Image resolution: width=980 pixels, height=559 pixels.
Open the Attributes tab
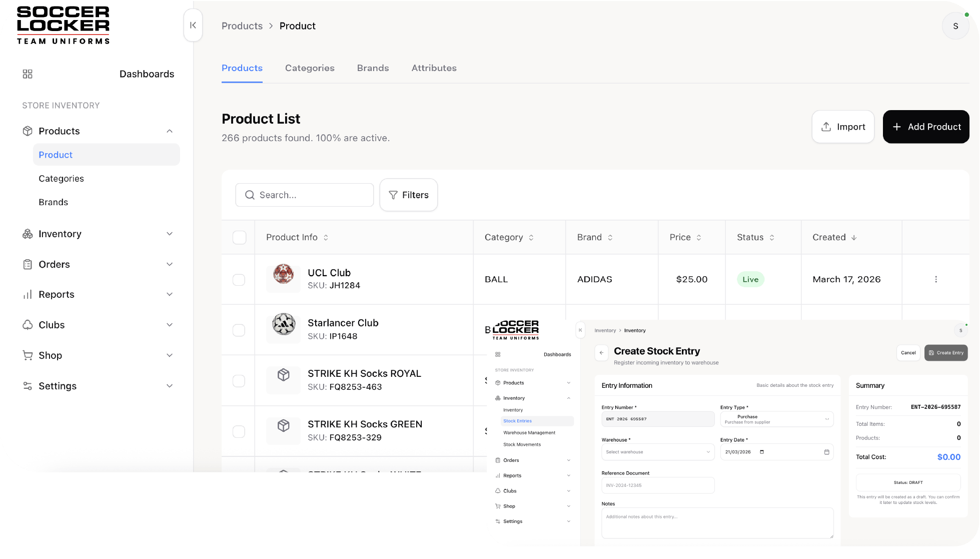coord(434,68)
